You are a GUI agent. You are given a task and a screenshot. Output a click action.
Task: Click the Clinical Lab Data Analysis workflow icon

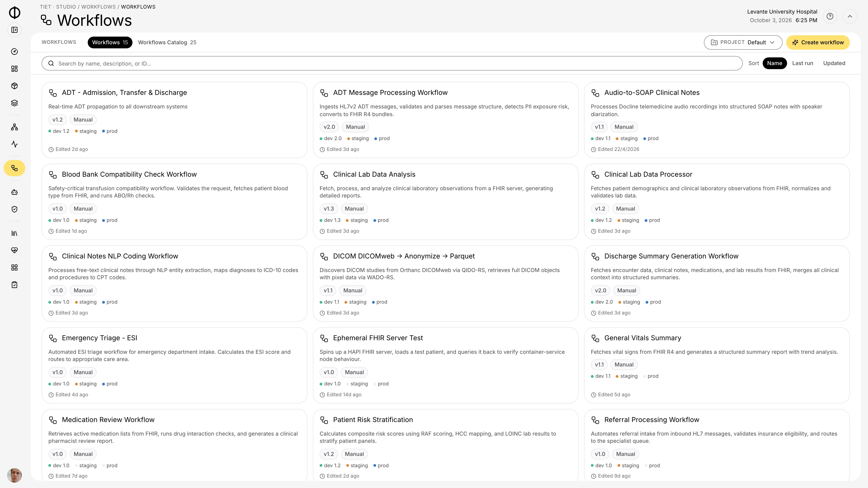(x=324, y=174)
